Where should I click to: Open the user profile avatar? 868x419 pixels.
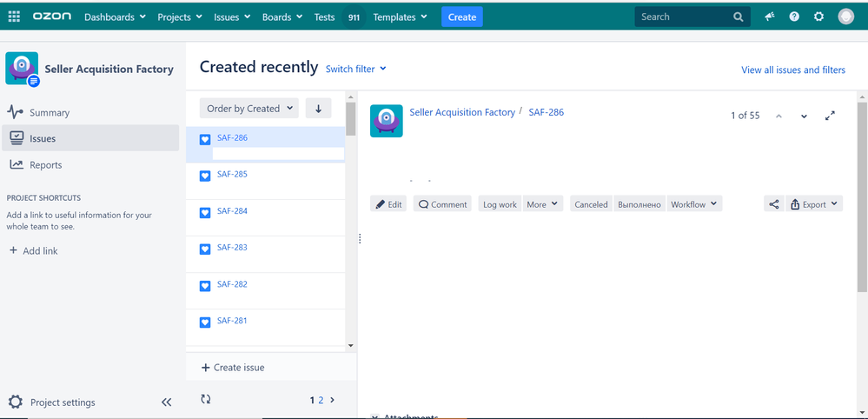click(x=846, y=17)
